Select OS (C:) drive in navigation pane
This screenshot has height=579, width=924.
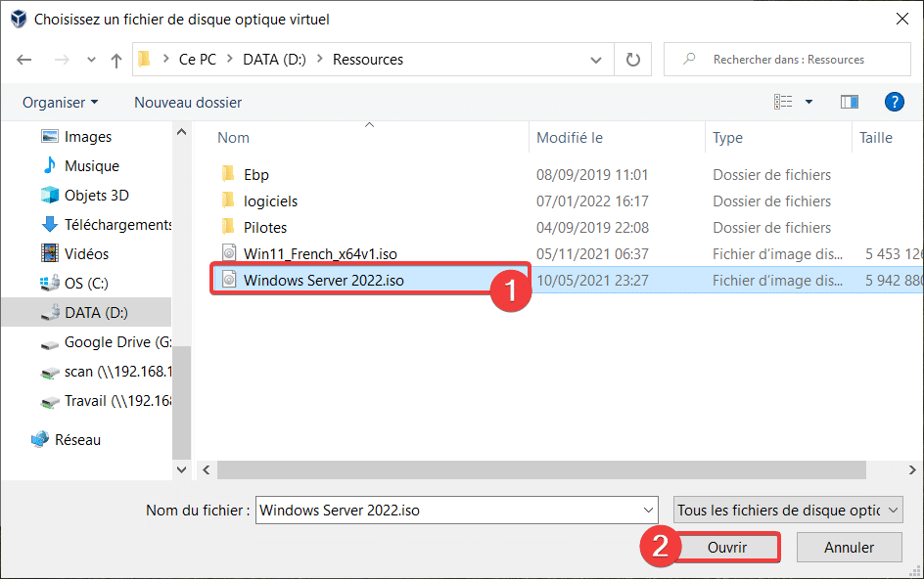point(86,284)
